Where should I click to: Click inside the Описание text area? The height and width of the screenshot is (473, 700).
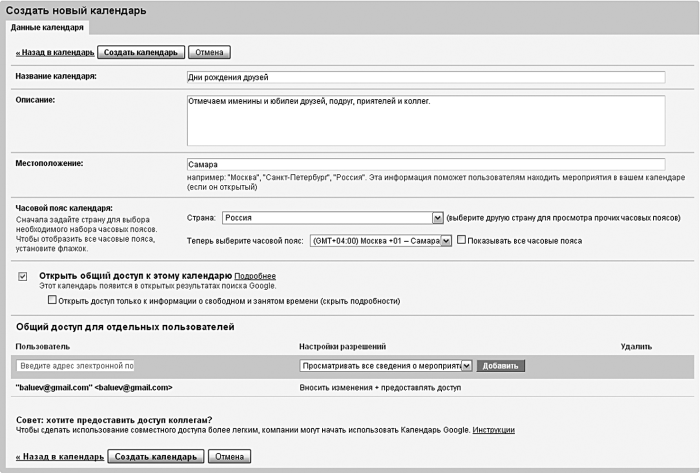point(425,120)
